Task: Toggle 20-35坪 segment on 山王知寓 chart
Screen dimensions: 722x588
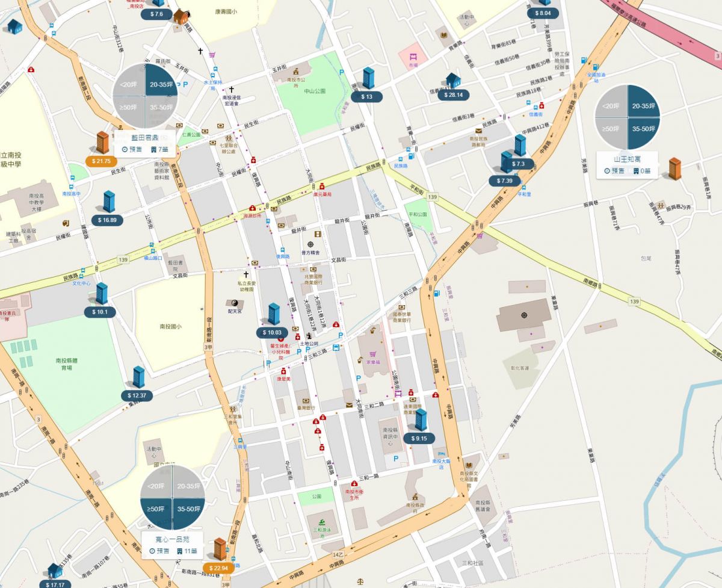Action: tap(643, 101)
